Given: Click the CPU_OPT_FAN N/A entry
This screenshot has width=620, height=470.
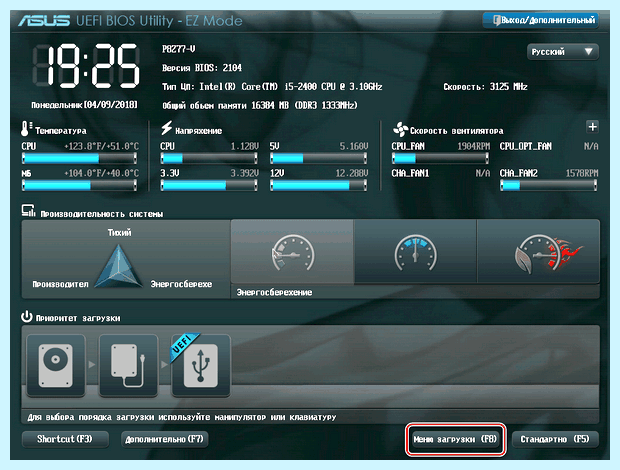Looking at the screenshot, I should coord(549,146).
